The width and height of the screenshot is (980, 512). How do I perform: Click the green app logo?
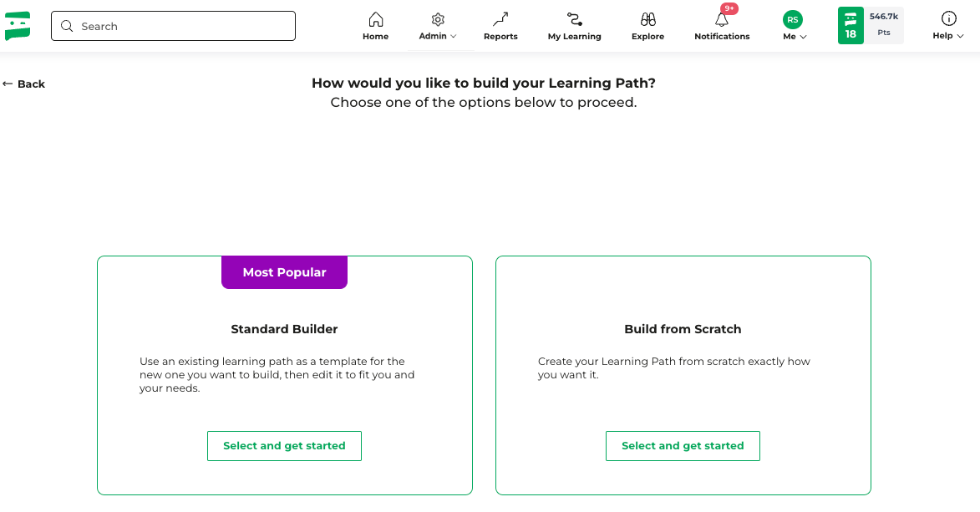click(18, 26)
